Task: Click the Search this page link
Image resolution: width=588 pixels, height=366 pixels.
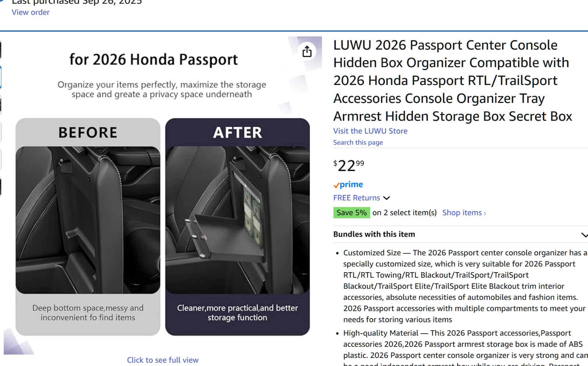Action: coord(358,142)
